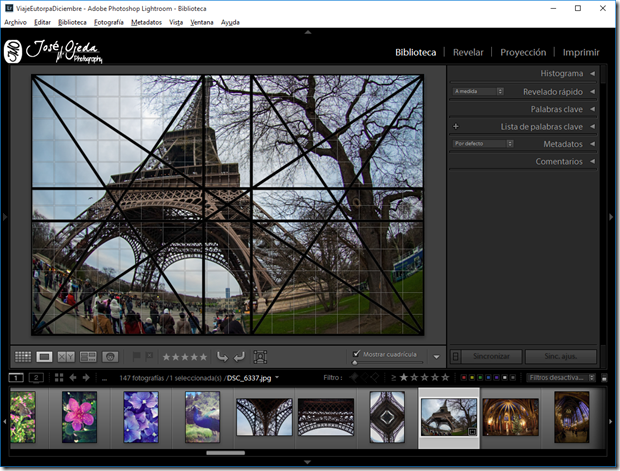Flag photo as rejected
The image size is (620, 471).
149,357
